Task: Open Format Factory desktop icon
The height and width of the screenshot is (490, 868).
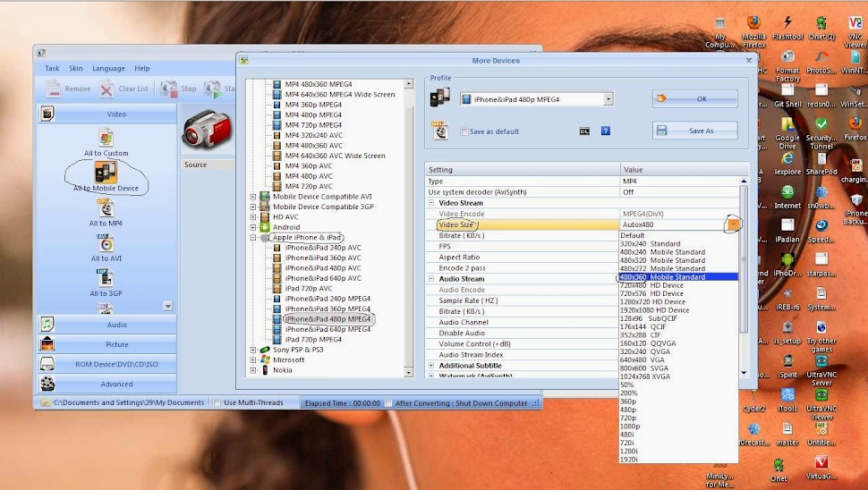Action: pyautogui.click(x=787, y=57)
